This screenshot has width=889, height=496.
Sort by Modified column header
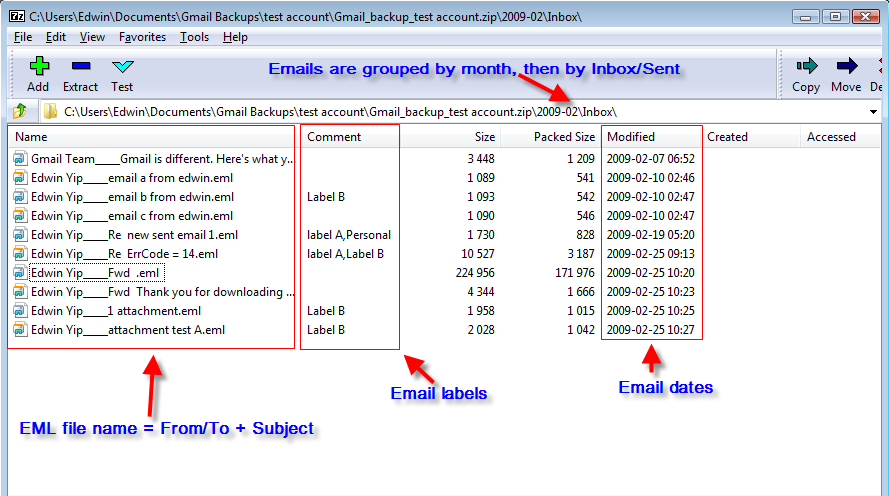click(x=631, y=137)
